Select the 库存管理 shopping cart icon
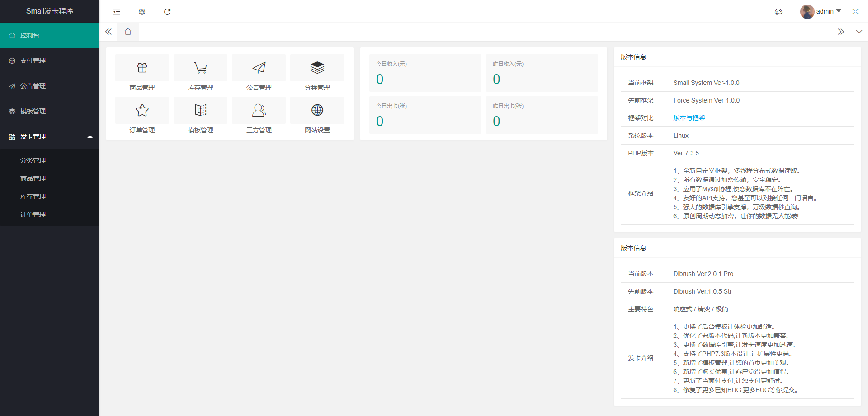This screenshot has height=416, width=868. (200, 67)
